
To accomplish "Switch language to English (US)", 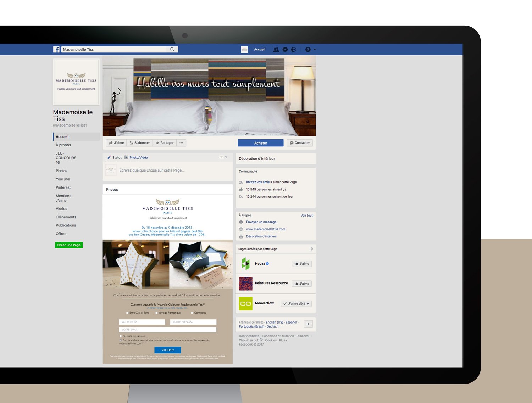I will pos(275,323).
